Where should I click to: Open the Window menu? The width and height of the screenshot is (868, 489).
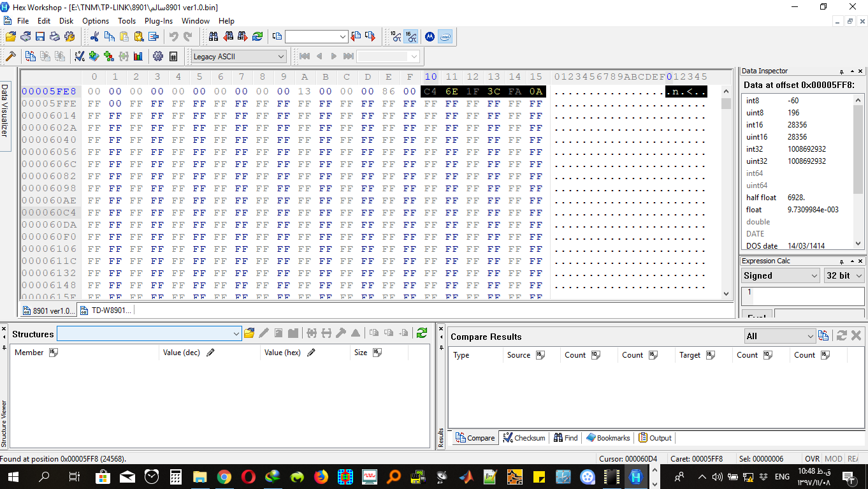196,20
